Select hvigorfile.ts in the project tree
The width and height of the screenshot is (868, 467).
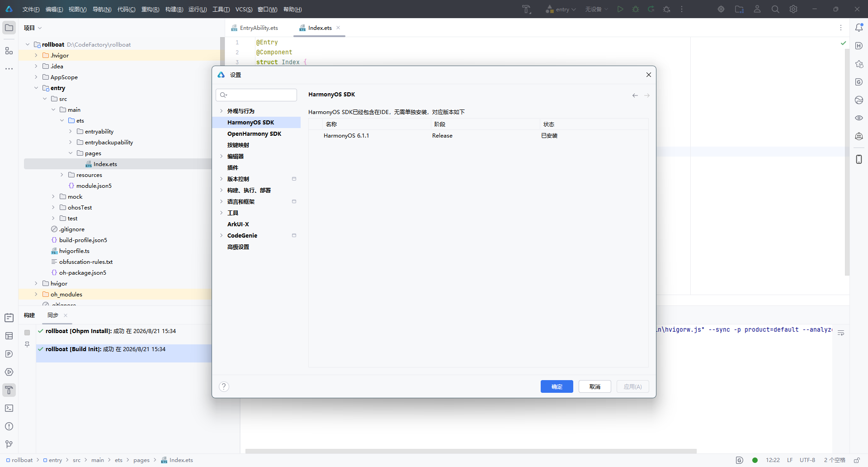point(74,251)
